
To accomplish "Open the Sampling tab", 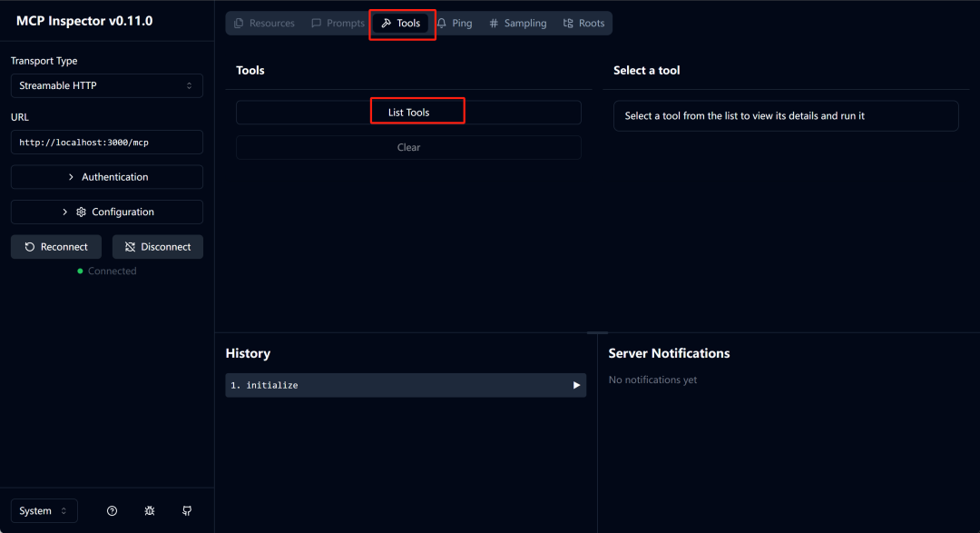I will (518, 23).
